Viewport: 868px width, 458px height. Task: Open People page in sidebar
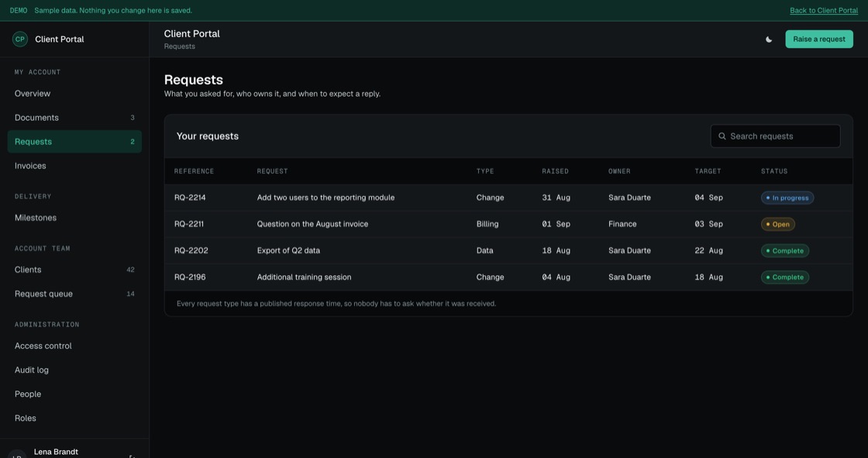[74, 394]
